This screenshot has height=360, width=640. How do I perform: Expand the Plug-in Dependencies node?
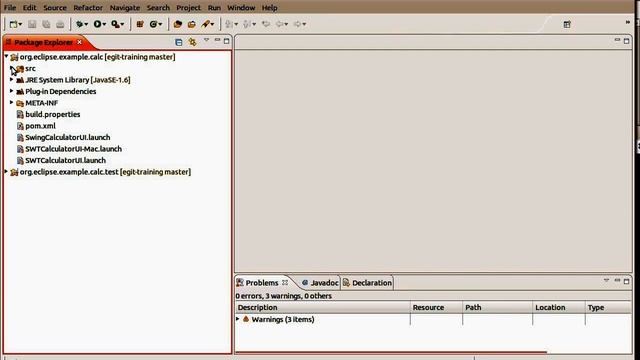click(x=11, y=91)
